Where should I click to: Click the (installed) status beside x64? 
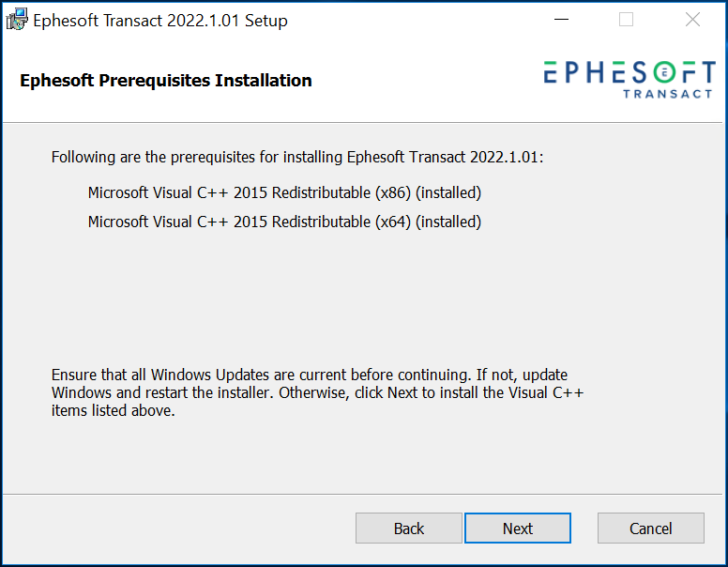click(x=448, y=222)
